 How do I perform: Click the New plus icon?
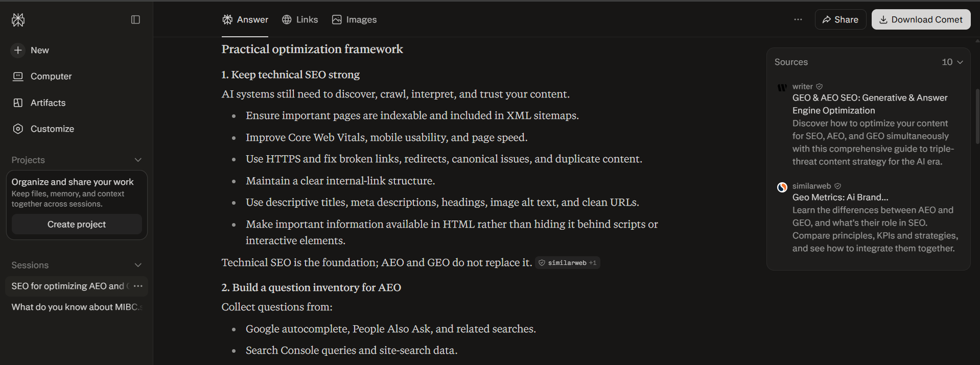point(18,50)
